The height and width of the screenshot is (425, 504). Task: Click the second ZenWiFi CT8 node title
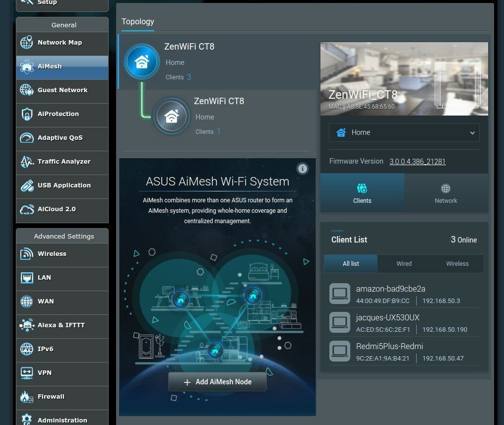click(219, 101)
